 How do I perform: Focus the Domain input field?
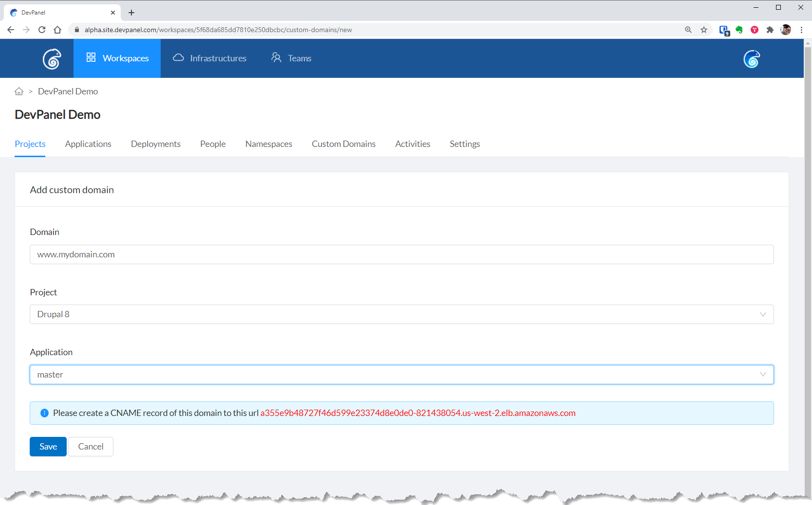click(x=402, y=254)
